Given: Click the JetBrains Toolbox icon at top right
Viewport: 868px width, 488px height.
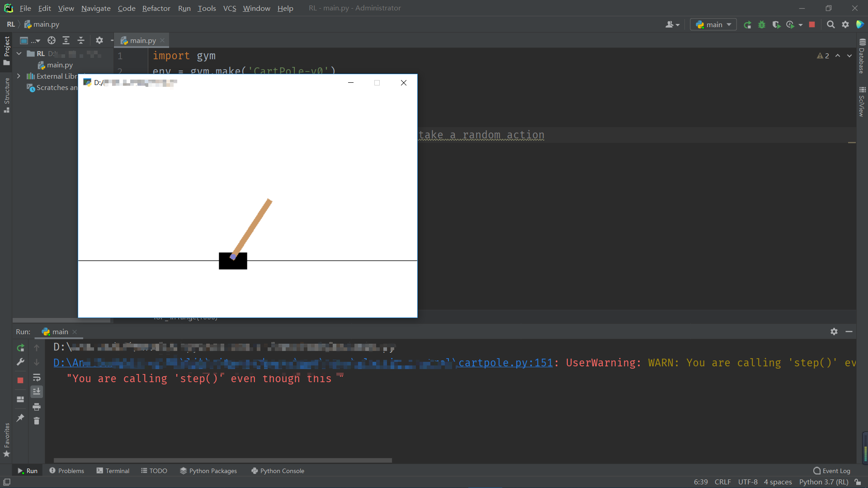Looking at the screenshot, I should (x=860, y=25).
